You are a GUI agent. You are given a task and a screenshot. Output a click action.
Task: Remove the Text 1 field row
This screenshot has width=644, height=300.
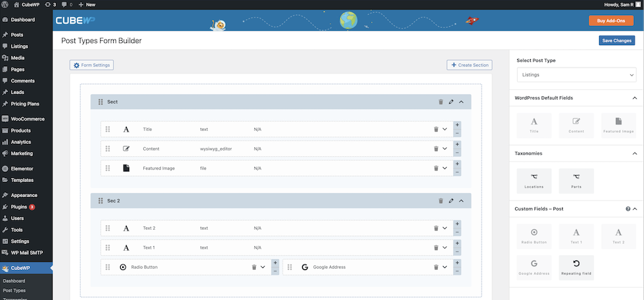[436, 247]
